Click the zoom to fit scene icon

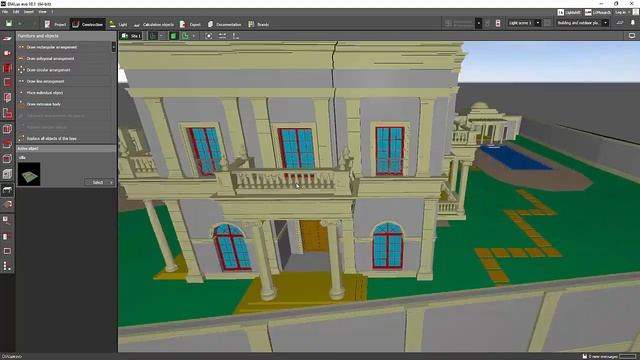tap(209, 36)
